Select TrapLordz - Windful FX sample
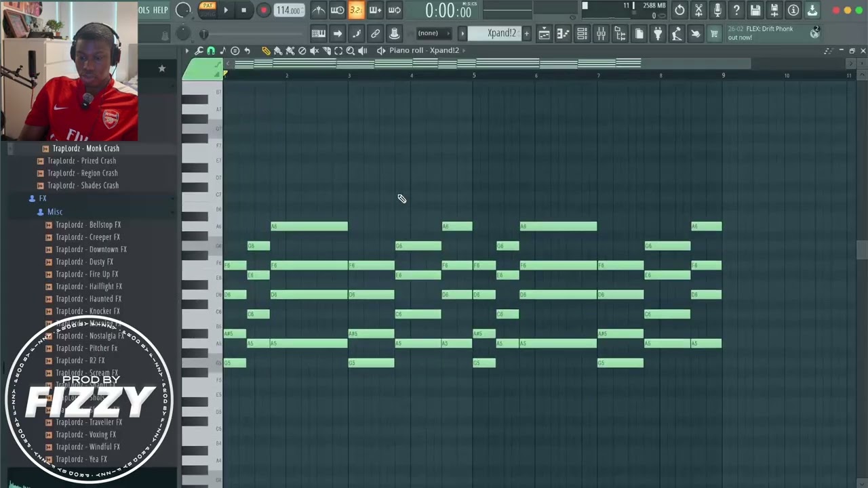 coord(87,447)
